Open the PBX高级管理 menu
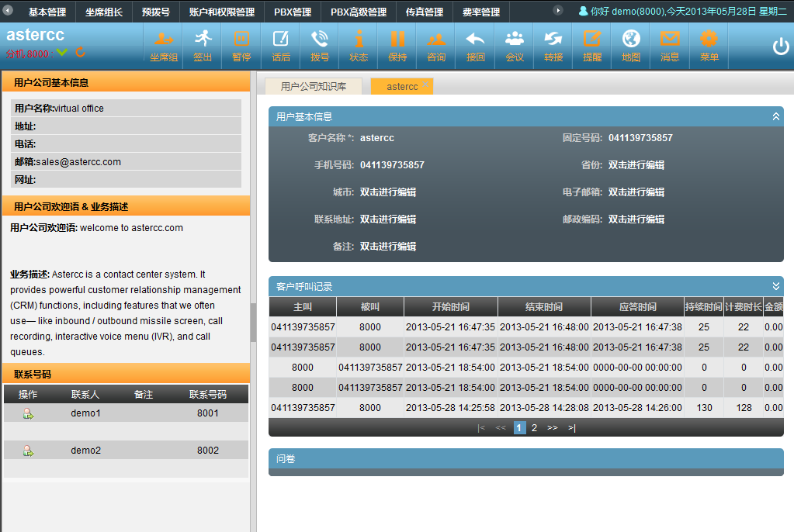This screenshot has width=794, height=532. tap(358, 12)
